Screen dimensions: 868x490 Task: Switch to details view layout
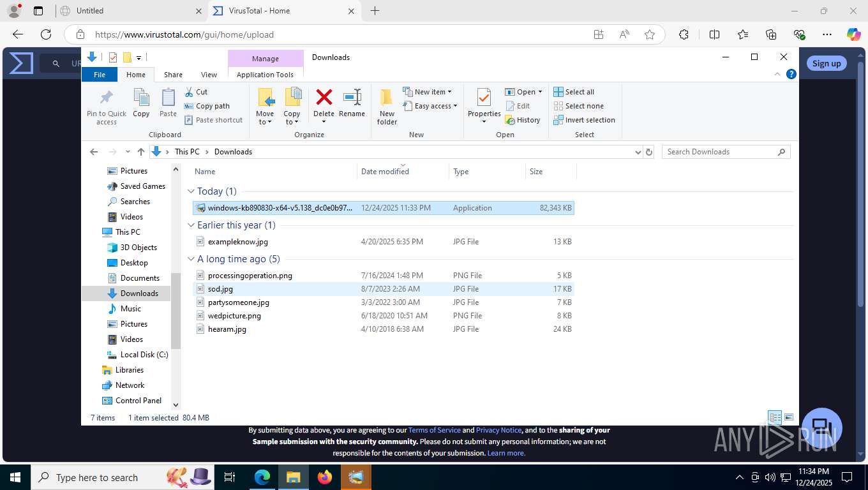coord(775,417)
